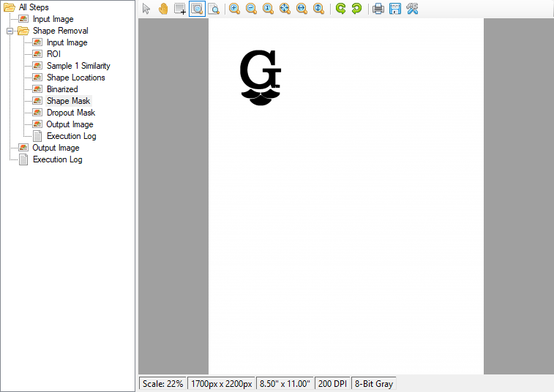The width and height of the screenshot is (554, 392).
Task: Select the arrow pointer tool
Action: click(x=146, y=9)
